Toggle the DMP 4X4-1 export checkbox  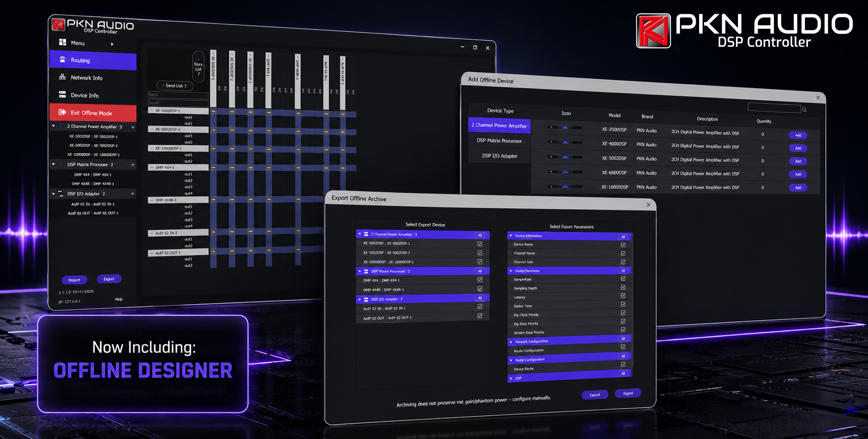click(480, 280)
